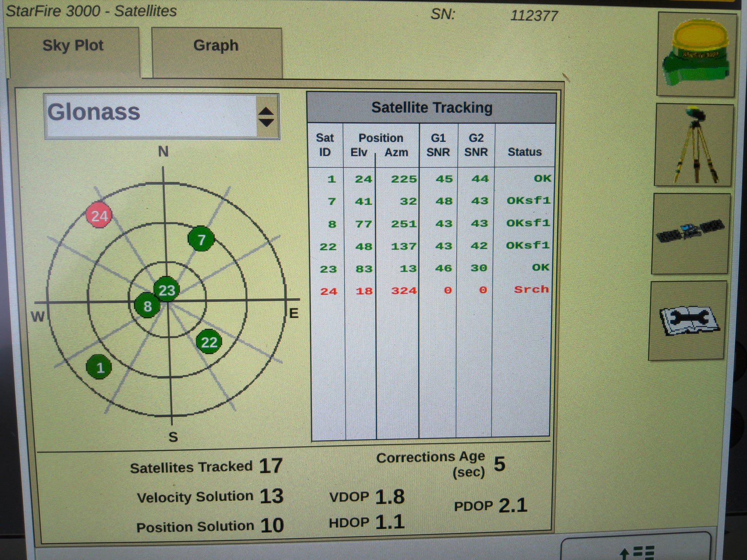Open the StarFire receiver icon
This screenshot has width=747, height=560.
tap(696, 54)
